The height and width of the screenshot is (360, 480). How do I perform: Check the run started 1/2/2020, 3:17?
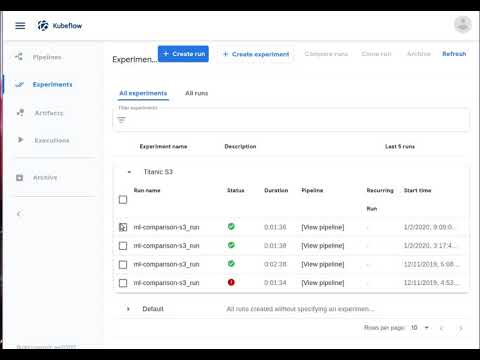(x=123, y=246)
